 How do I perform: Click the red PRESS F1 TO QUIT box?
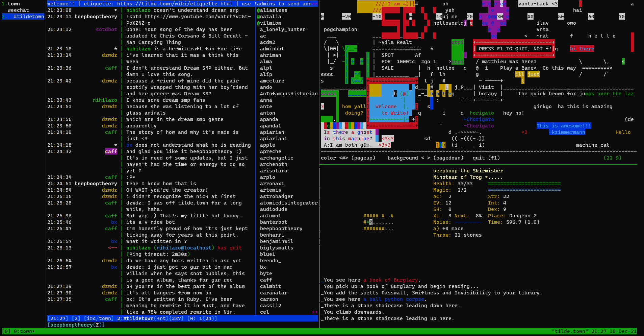tap(513, 49)
